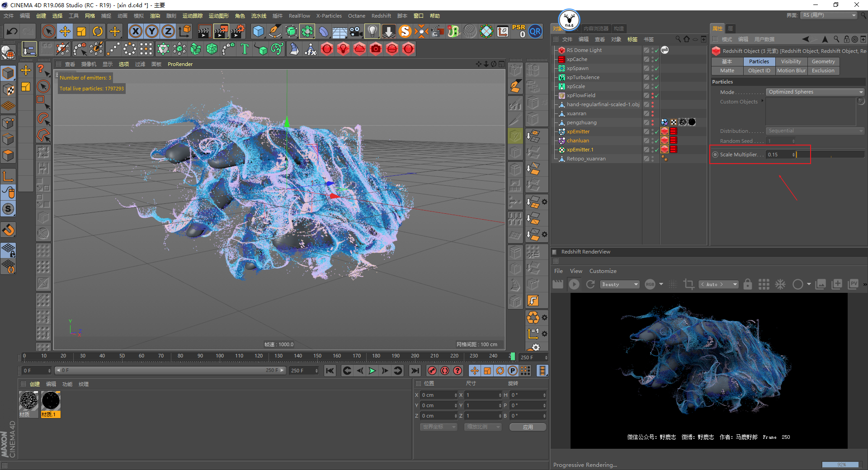Click the PSR 0 reset icon
Image resolution: width=868 pixels, height=470 pixels.
click(519, 31)
